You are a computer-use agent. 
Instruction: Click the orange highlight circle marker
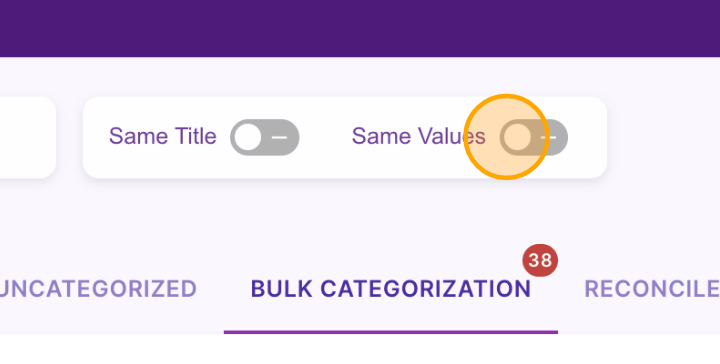(x=506, y=137)
